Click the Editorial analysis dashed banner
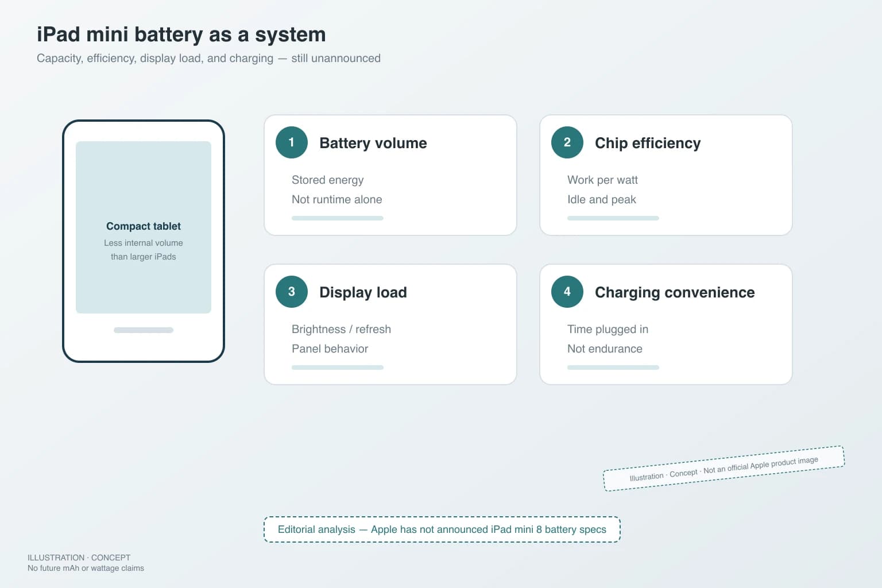The image size is (882, 588). click(442, 529)
